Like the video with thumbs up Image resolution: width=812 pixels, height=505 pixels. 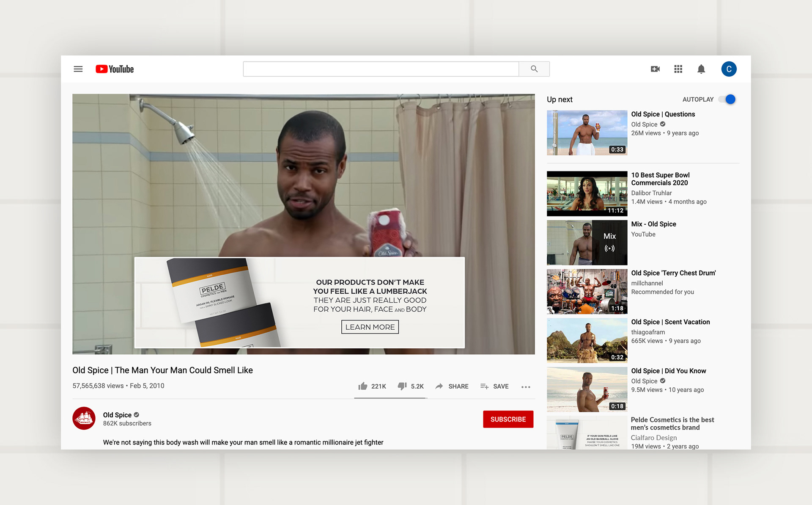(x=363, y=386)
